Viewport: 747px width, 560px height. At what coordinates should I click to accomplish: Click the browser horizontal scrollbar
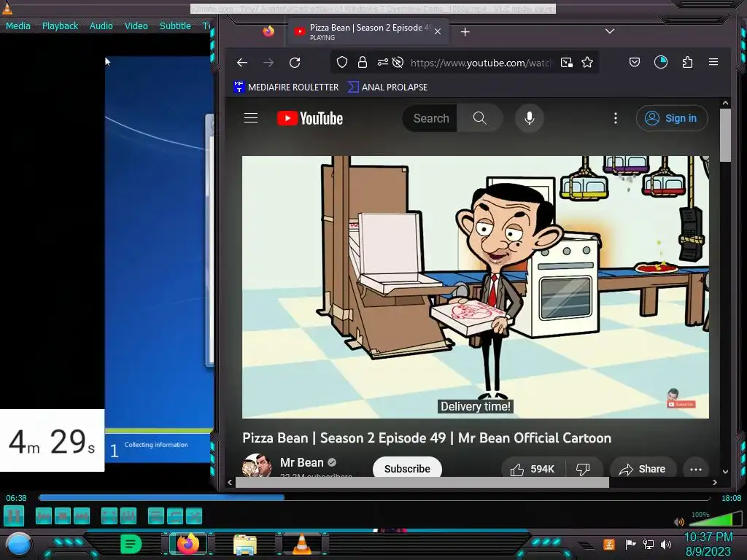tap(422, 483)
